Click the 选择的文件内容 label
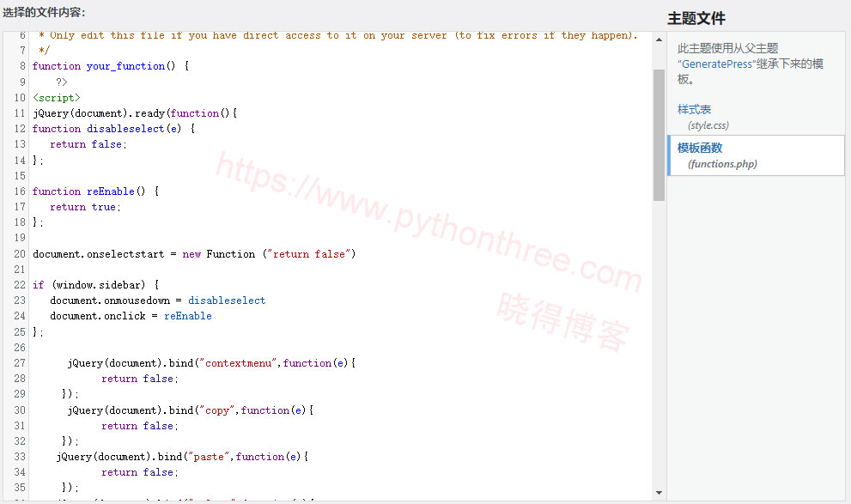The width and height of the screenshot is (851, 504). [x=44, y=12]
